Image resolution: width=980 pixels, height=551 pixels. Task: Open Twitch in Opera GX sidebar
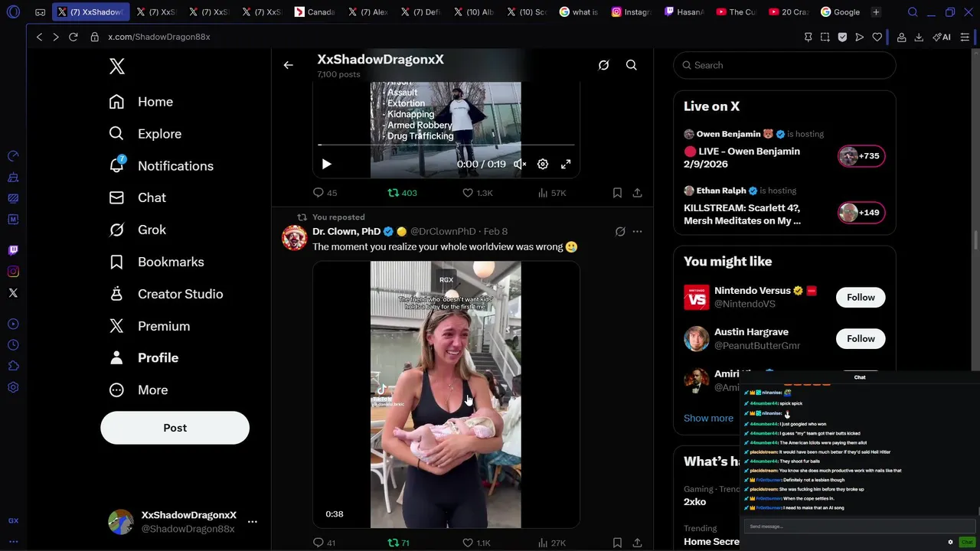13,250
